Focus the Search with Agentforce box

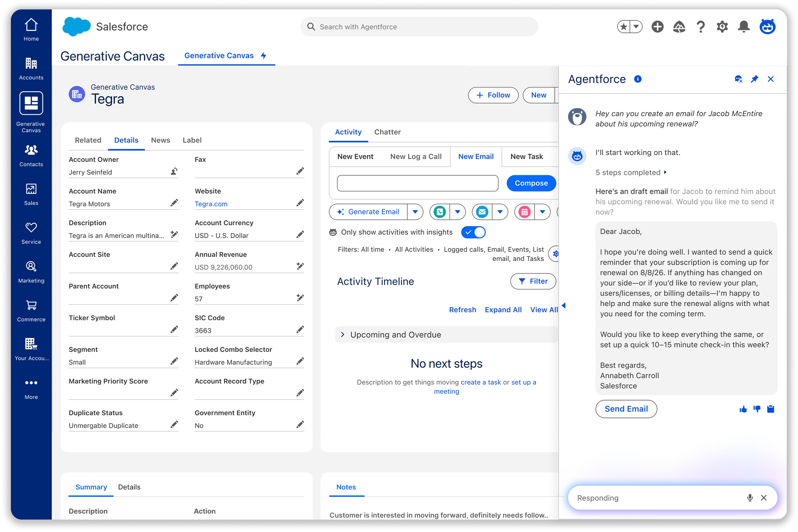tap(419, 26)
